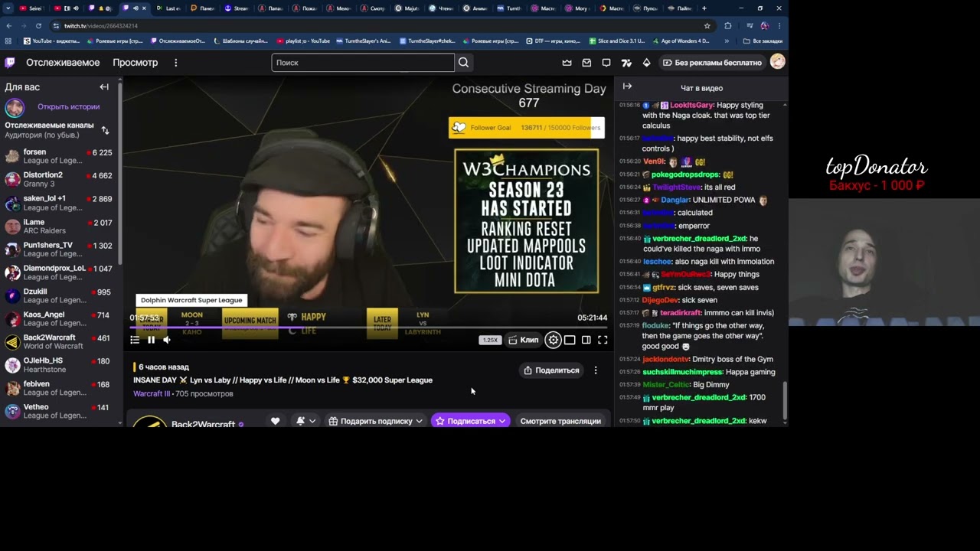Collapse the Для вас sidebar
The width and height of the screenshot is (980, 551).
104,87
